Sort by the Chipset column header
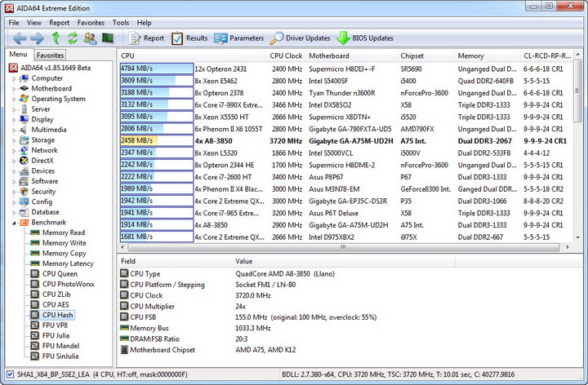 [x=425, y=55]
